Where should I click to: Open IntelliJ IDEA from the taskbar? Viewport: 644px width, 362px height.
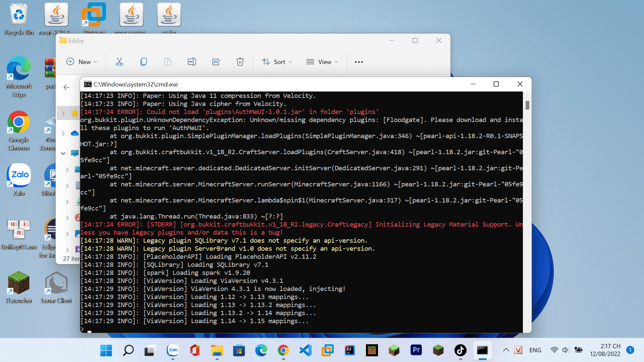[350, 350]
